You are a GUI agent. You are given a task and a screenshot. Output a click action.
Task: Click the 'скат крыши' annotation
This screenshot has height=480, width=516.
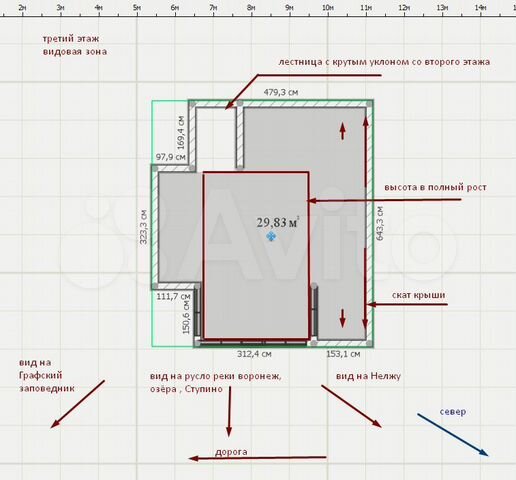tap(418, 295)
